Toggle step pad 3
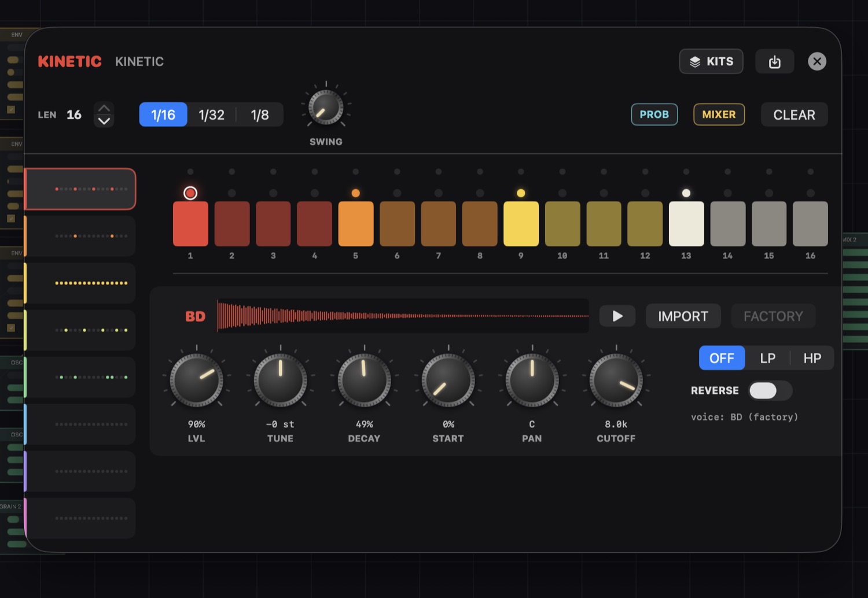This screenshot has width=868, height=598. point(273,224)
